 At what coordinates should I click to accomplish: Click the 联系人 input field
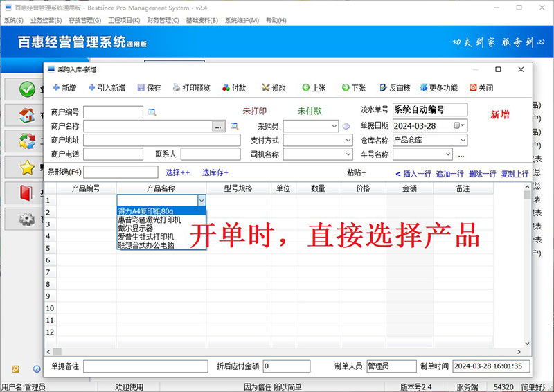tap(211, 154)
